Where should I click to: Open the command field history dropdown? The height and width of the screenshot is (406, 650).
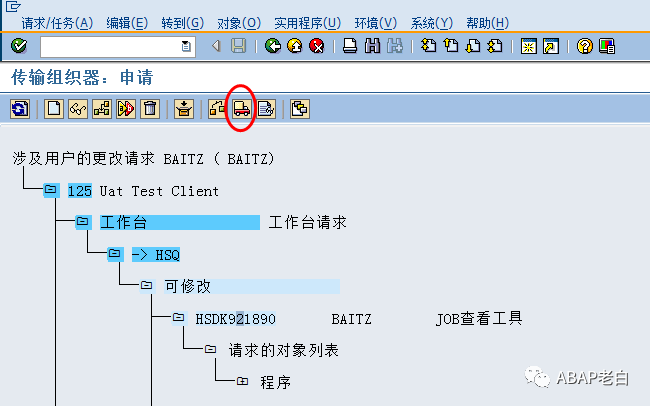point(186,46)
